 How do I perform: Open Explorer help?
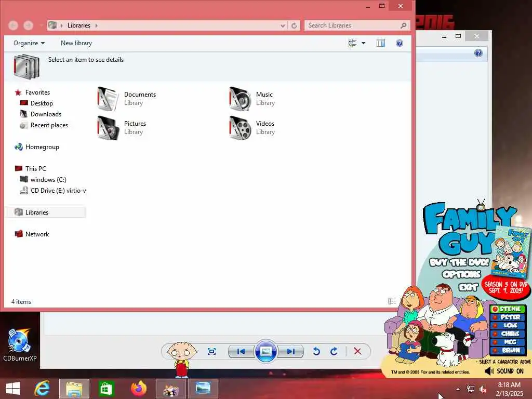(x=400, y=43)
